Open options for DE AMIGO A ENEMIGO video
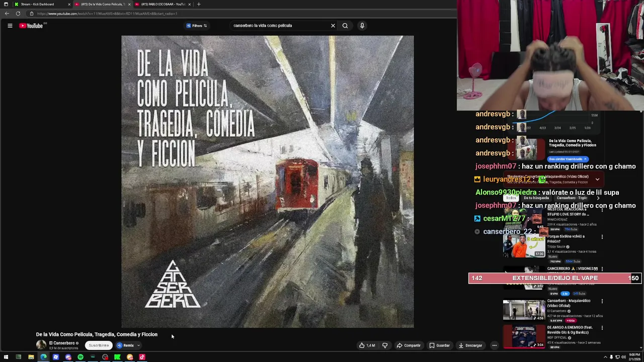 [x=602, y=328]
